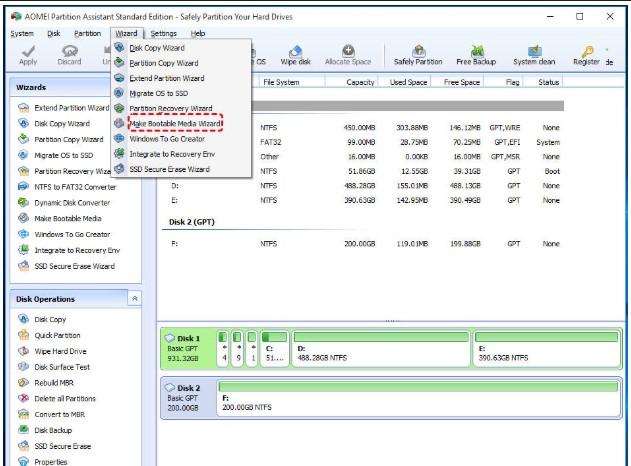
Task: Select the D: partition row in list
Action: coord(365,186)
